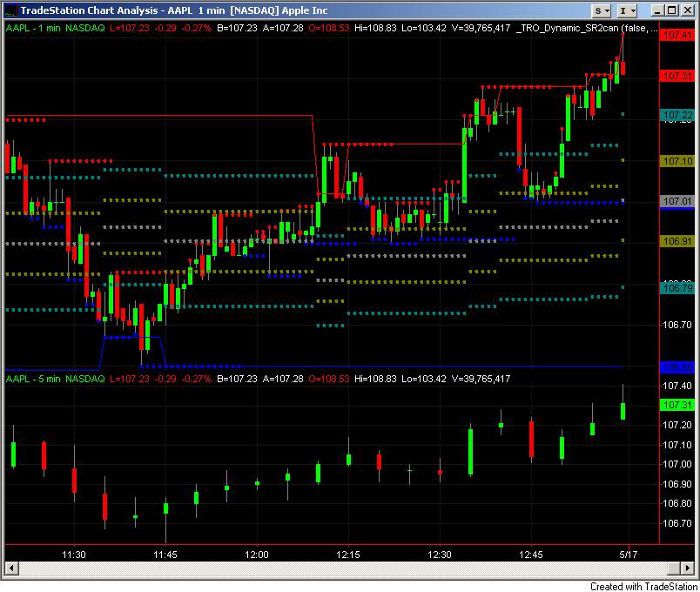Minimize the Chart Analysis window
The image size is (700, 592).
pos(656,10)
